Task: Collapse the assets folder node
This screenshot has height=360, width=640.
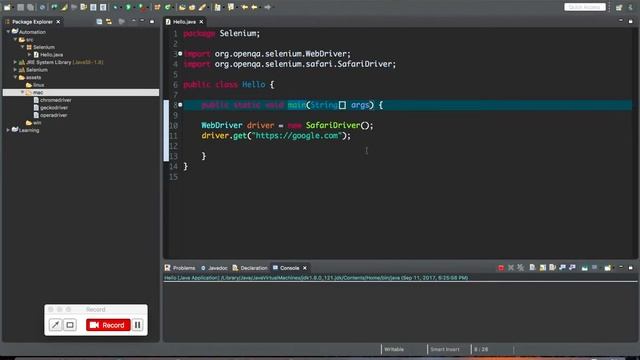Action: pos(16,77)
